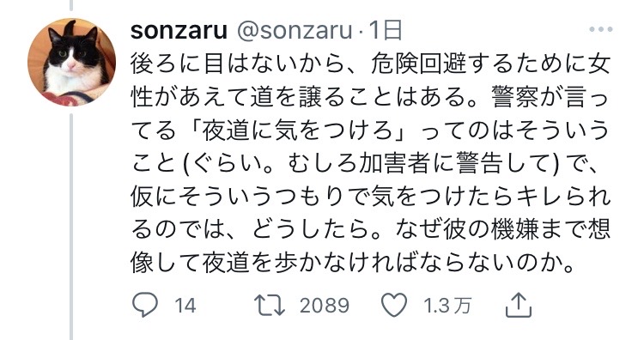Retweet this post using the arrows icon
Viewport: 644px width, 340px height.
[x=270, y=305]
